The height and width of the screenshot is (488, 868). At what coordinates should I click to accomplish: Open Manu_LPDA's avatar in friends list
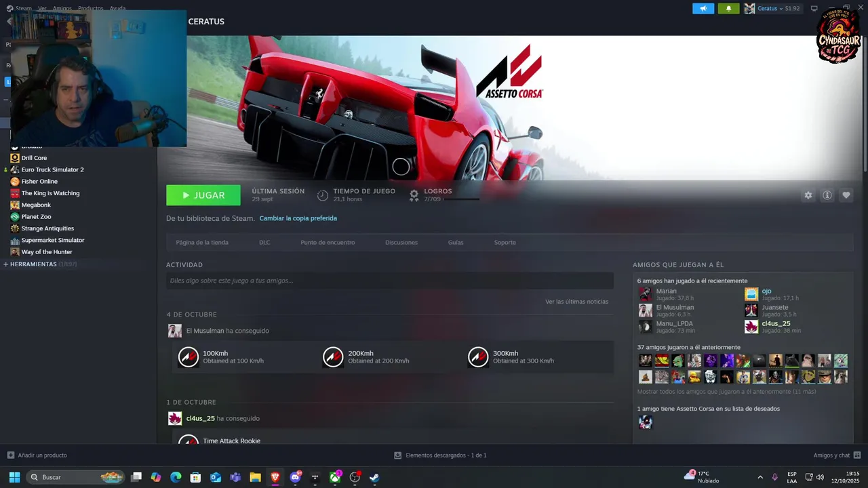[x=645, y=327]
